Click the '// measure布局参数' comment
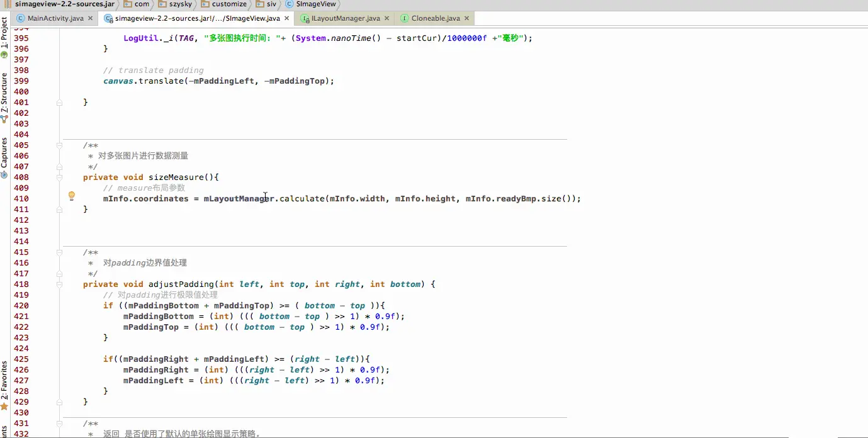 [144, 188]
